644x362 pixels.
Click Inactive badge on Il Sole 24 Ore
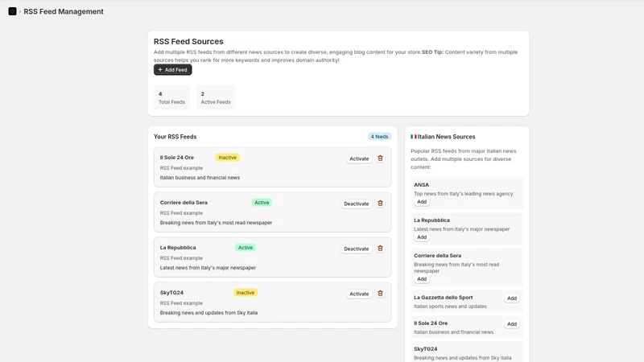(228, 158)
